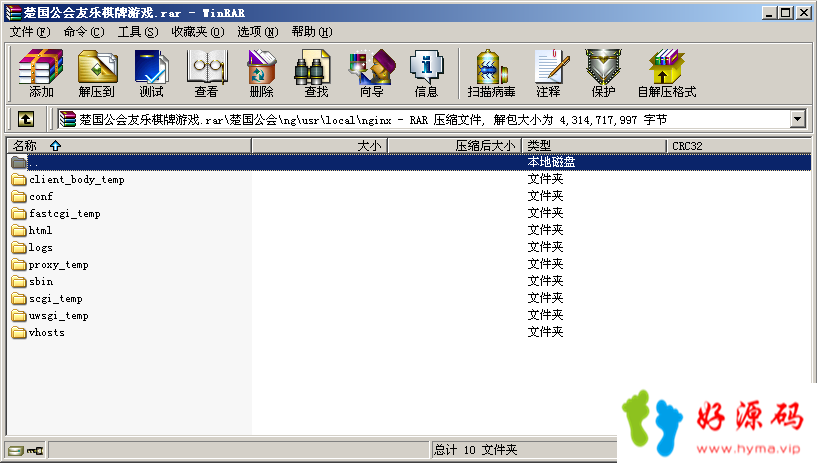Image resolution: width=817 pixels, height=463 pixels.
Task: Open the Help (帮助) menu
Action: click(312, 32)
